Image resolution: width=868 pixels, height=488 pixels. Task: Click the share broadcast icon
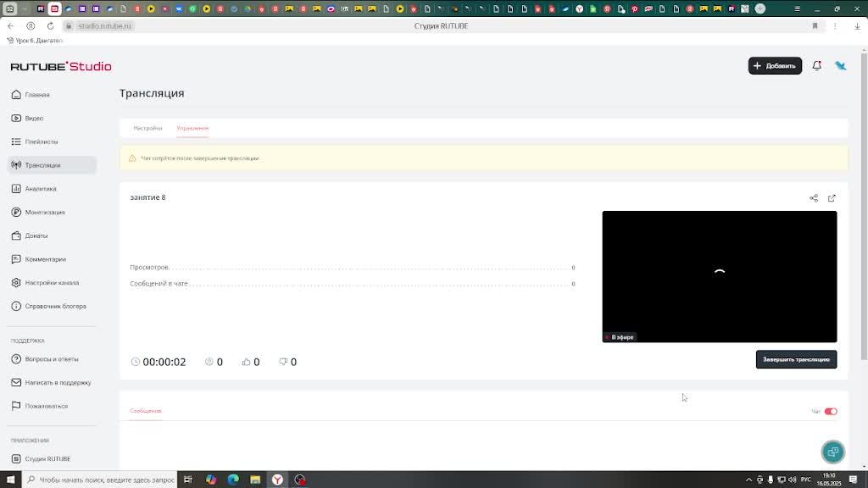click(x=813, y=198)
